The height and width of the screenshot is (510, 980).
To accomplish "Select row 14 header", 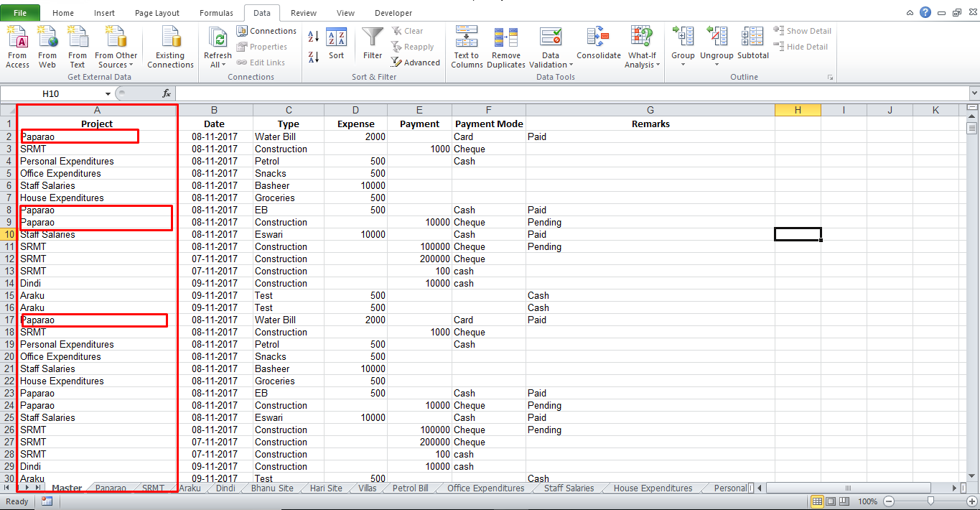I will pyautogui.click(x=9, y=283).
